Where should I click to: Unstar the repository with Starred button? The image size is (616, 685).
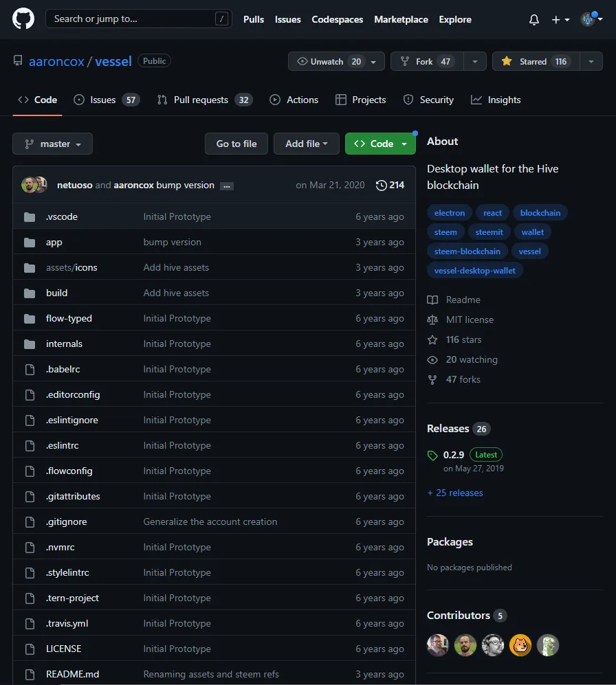[x=536, y=61]
